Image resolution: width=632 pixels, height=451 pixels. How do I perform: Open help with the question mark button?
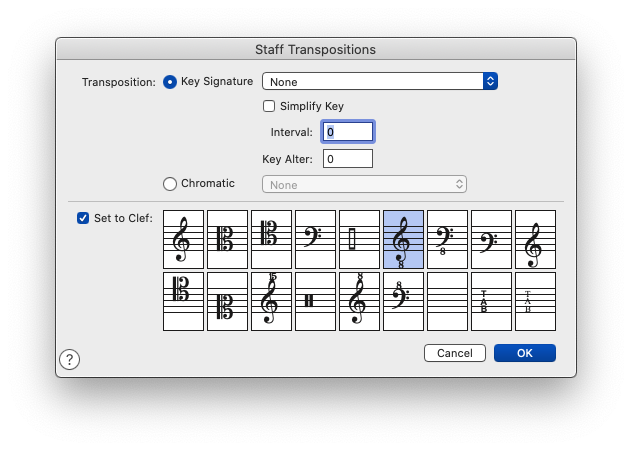[x=69, y=360]
